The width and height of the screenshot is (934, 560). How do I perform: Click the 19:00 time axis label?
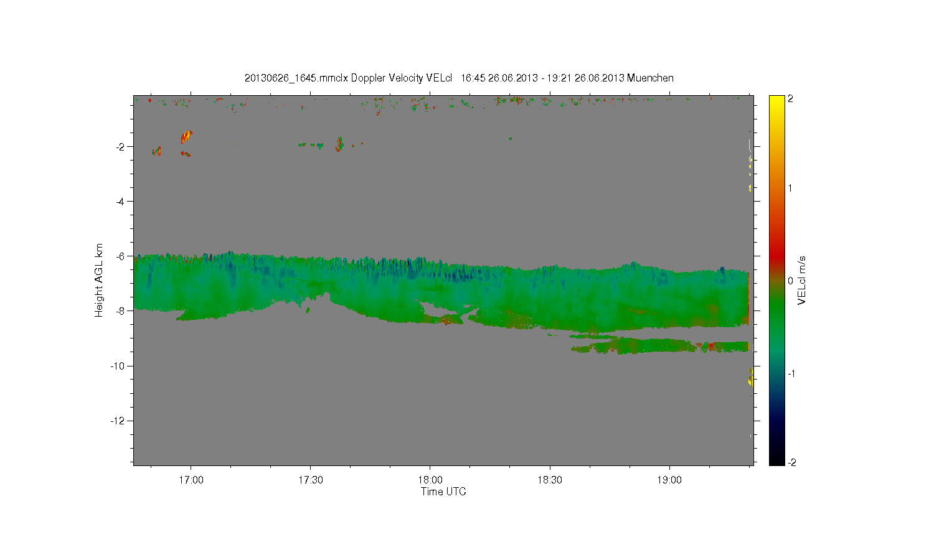(669, 480)
